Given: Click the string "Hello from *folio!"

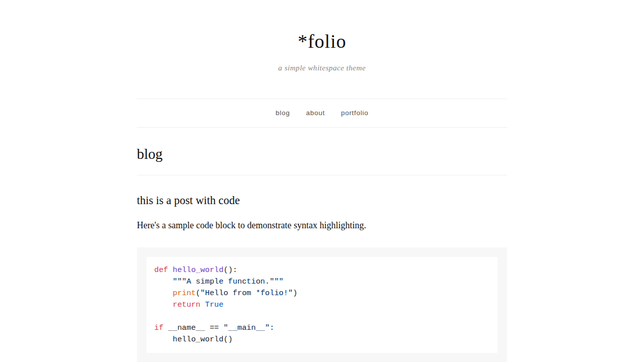Looking at the screenshot, I should pos(247,293).
